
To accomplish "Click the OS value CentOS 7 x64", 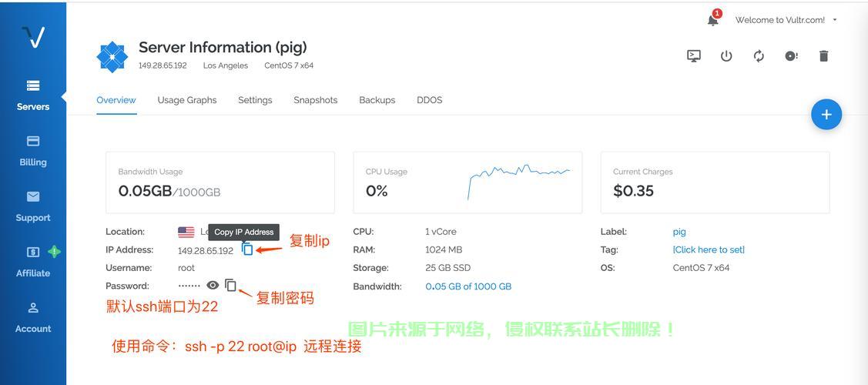I will [x=701, y=268].
